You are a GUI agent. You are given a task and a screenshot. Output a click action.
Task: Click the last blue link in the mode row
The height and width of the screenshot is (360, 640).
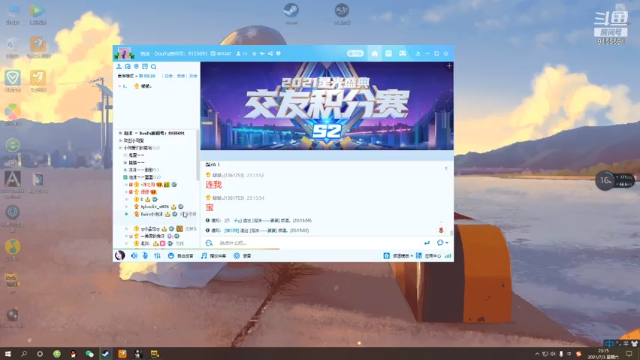coord(193,76)
